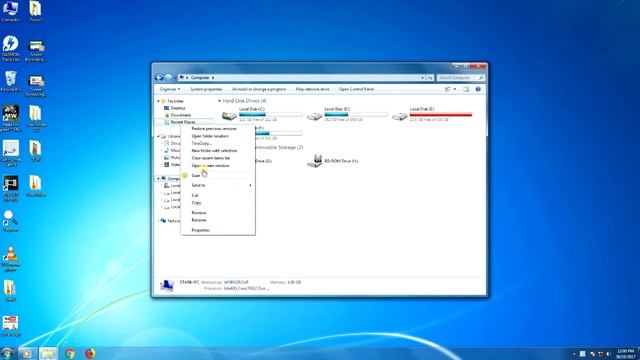Click Open Control Panel button
The width and height of the screenshot is (640, 360).
pos(356,89)
